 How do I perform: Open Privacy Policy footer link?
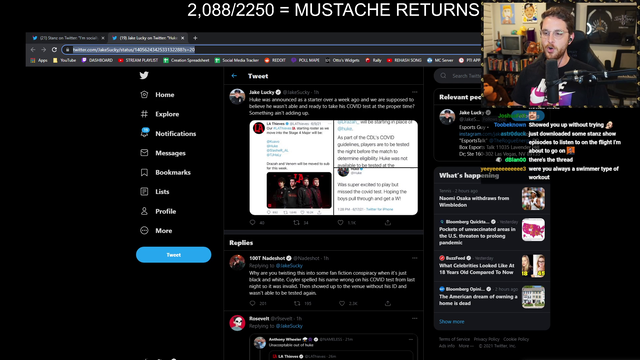pos(487,339)
